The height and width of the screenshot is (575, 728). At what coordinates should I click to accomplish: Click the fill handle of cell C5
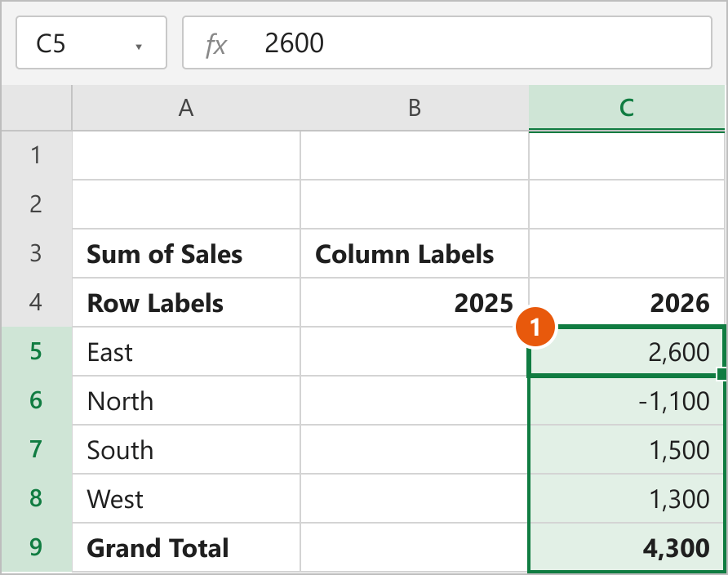click(x=722, y=374)
